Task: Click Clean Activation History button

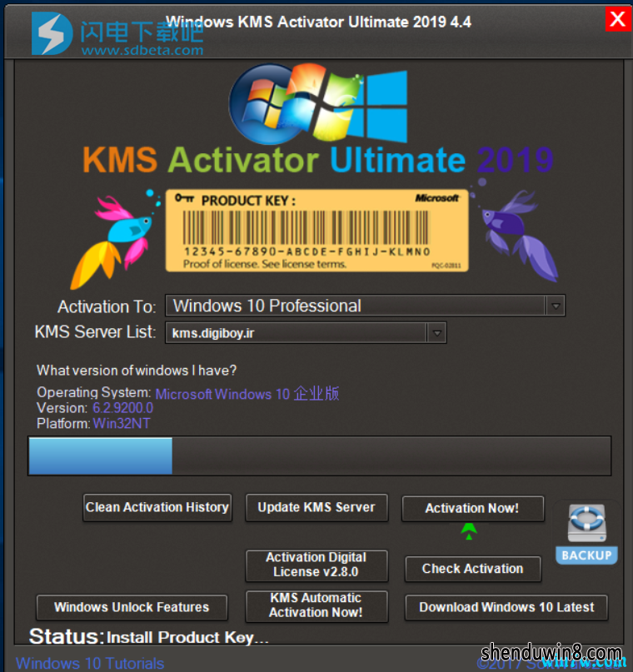Action: 157,507
